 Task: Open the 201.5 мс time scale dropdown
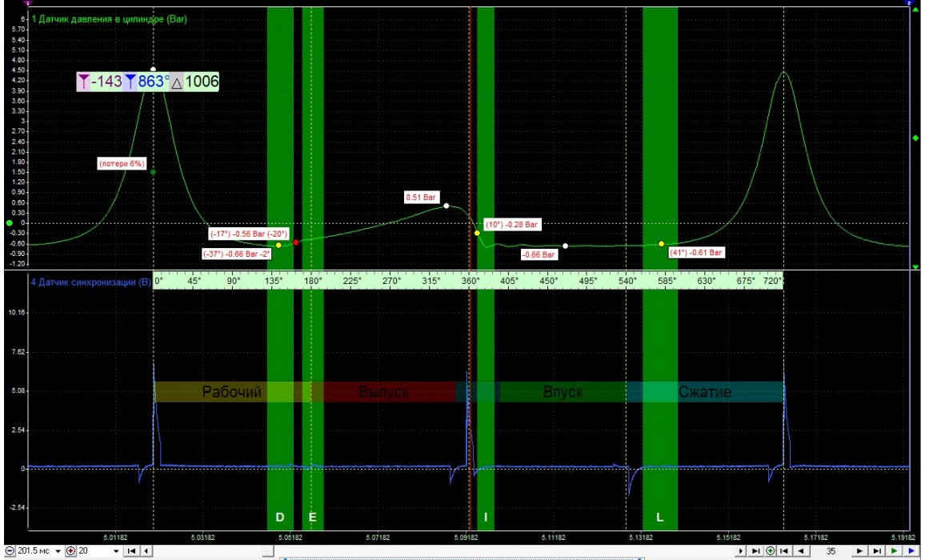58,551
